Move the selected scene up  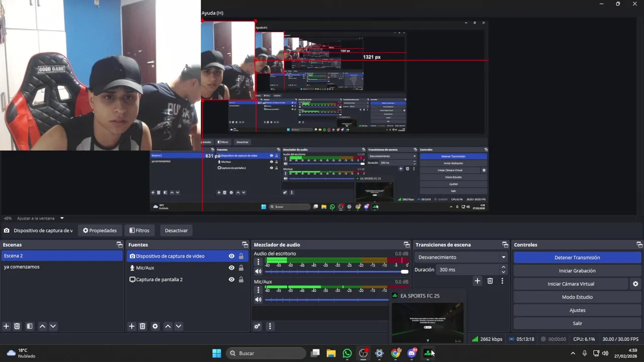tap(42, 326)
